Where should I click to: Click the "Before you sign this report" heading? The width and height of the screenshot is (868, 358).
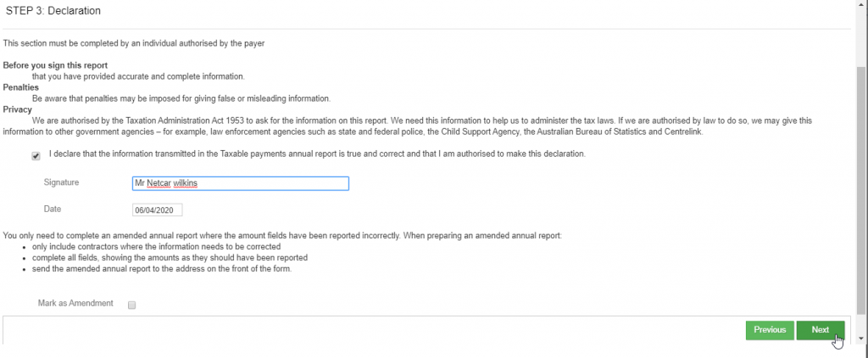(x=55, y=65)
